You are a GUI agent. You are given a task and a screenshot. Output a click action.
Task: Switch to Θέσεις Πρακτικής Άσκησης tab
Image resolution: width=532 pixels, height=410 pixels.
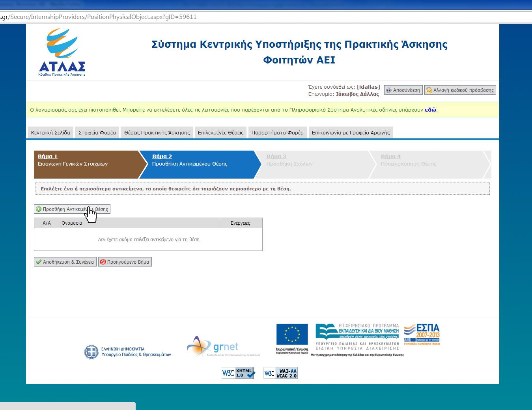(157, 132)
